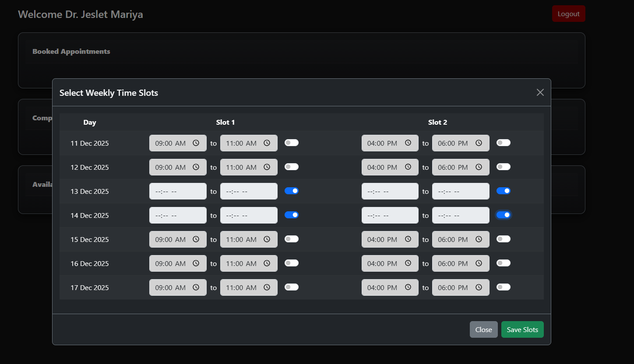Screen dimensions: 634x364
Task: Show clock picker for 17 Dec Slot 1 end
Action: 267,287
